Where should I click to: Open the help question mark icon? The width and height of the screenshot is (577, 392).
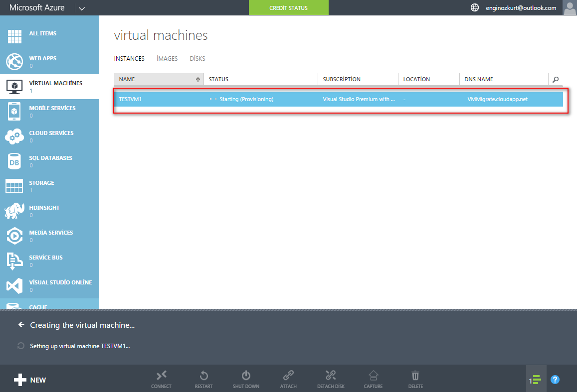(555, 380)
